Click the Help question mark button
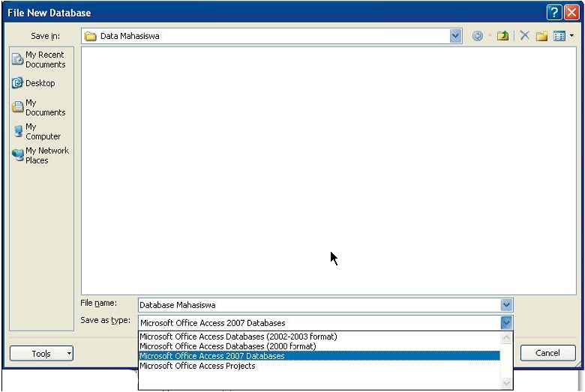The width and height of the screenshot is (585, 392). pos(554,13)
